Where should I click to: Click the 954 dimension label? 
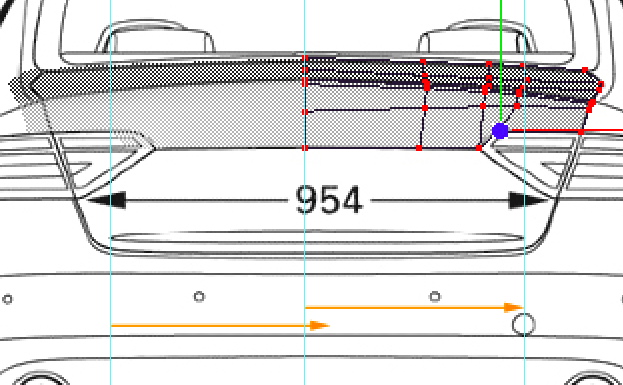tap(329, 200)
